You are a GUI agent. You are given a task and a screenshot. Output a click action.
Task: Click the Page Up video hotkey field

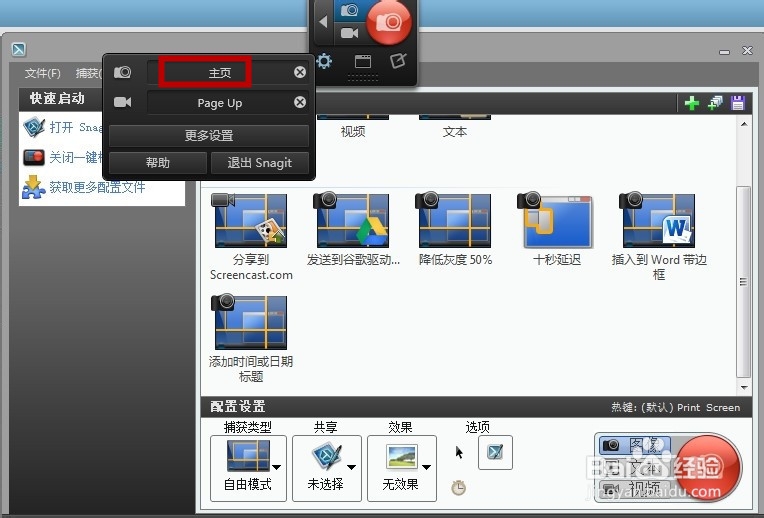click(220, 103)
